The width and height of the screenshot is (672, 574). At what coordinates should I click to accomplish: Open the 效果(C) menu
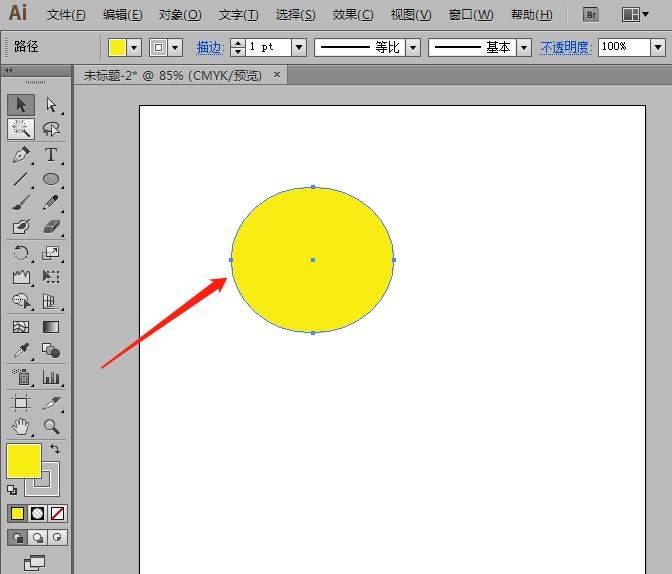353,15
